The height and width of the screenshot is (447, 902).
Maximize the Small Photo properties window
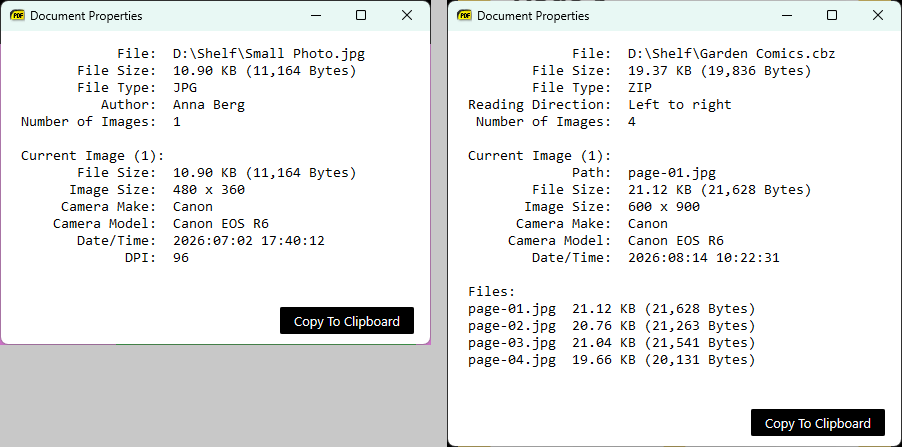(x=361, y=16)
